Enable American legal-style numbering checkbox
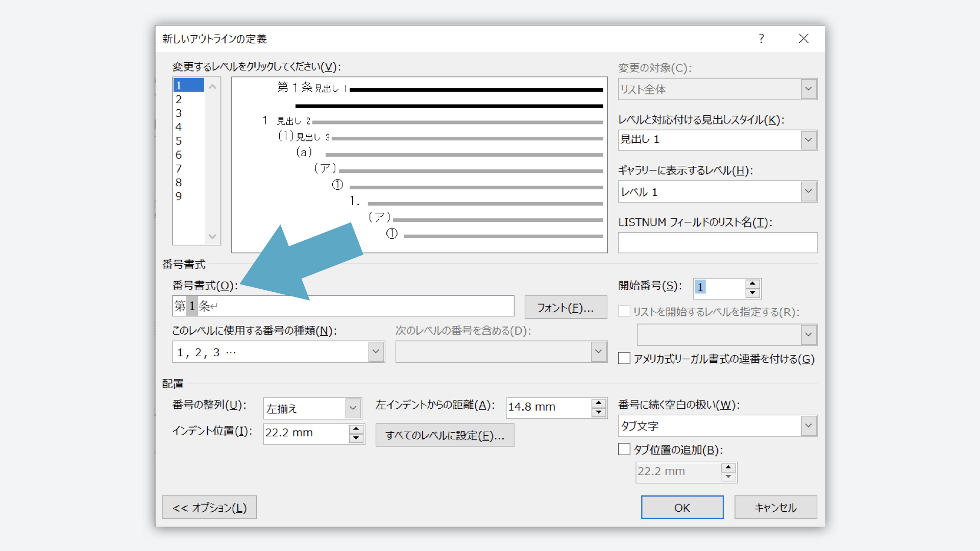This screenshot has width=980, height=551. [624, 358]
